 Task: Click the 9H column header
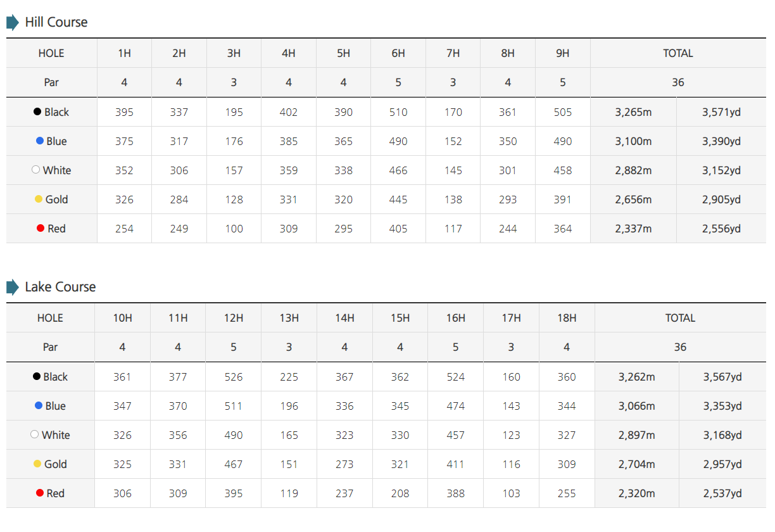[x=562, y=53]
